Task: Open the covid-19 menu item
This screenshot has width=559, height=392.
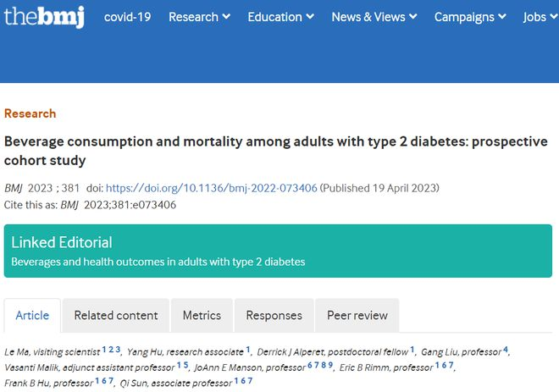Action: click(127, 17)
